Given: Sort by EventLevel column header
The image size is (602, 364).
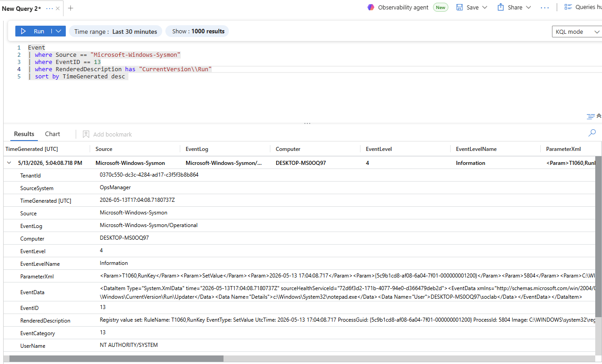Looking at the screenshot, I should click(x=379, y=149).
